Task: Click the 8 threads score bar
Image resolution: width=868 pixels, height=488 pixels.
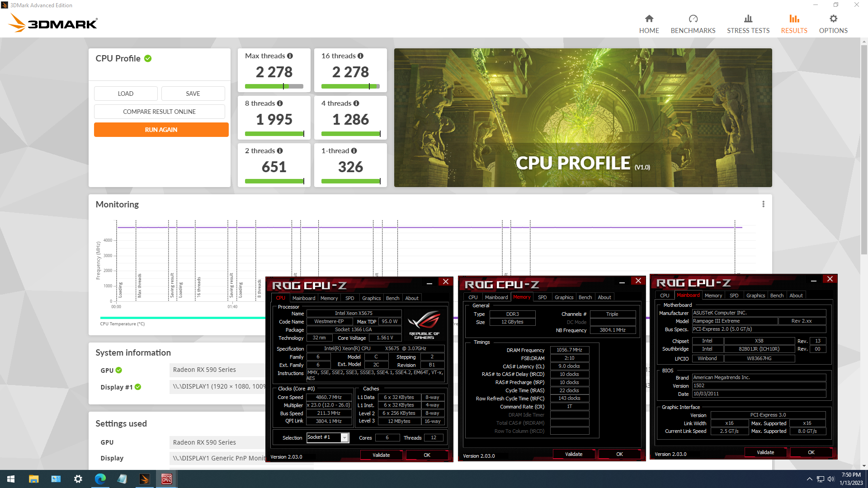Action: (x=274, y=134)
